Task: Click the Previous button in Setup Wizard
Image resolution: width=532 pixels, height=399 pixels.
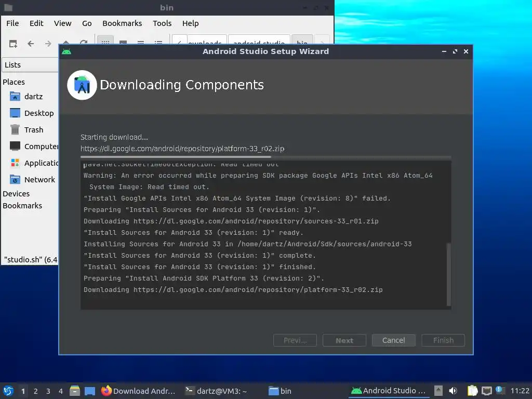Action: coord(295,340)
